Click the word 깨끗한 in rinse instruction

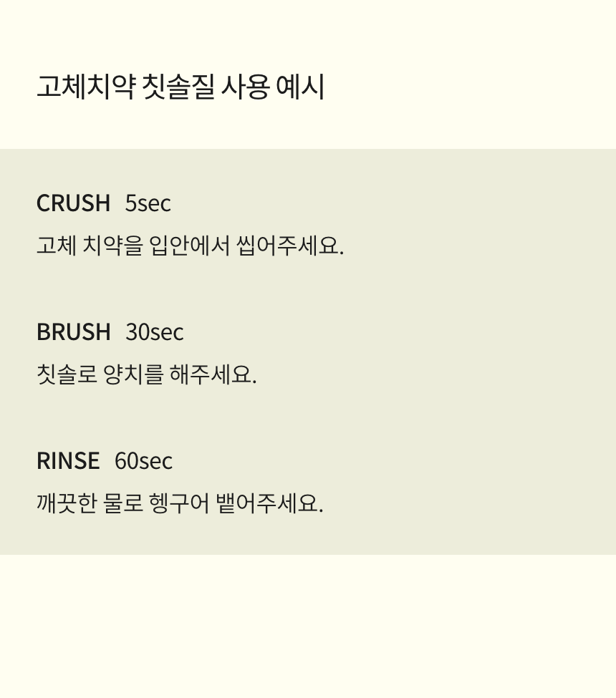(67, 503)
